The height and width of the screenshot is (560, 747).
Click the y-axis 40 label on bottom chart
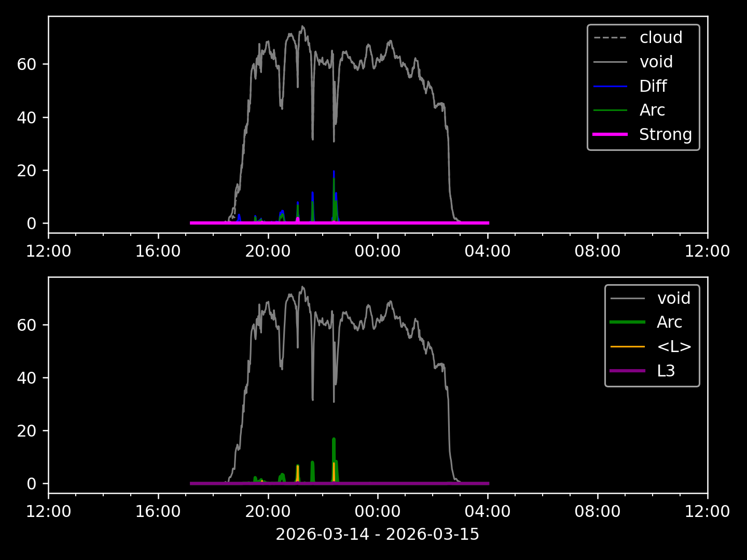[26, 378]
